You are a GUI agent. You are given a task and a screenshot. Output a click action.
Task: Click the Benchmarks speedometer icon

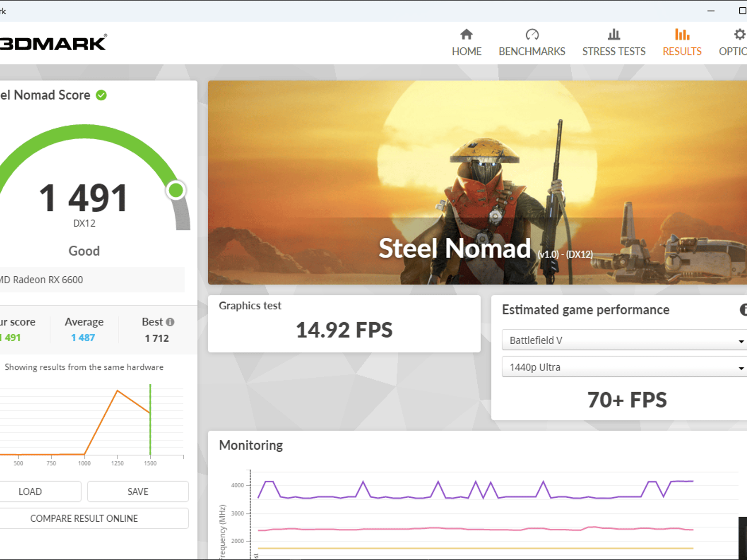[532, 35]
